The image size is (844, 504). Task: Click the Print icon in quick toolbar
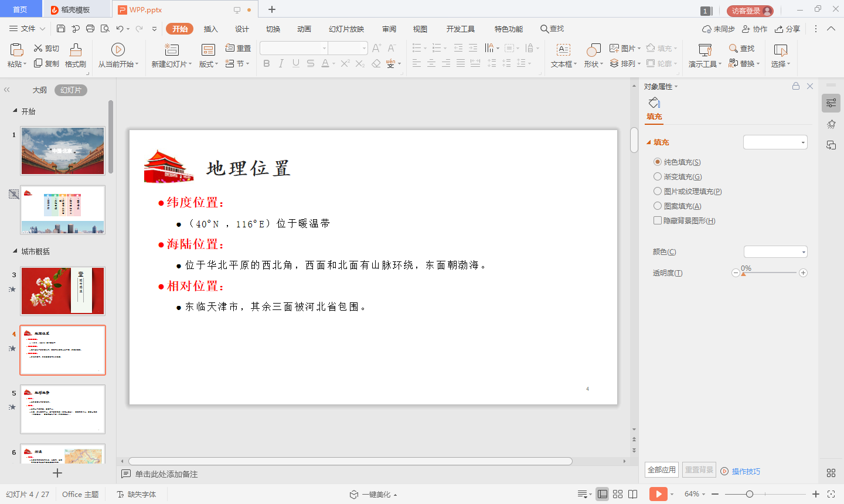point(90,29)
